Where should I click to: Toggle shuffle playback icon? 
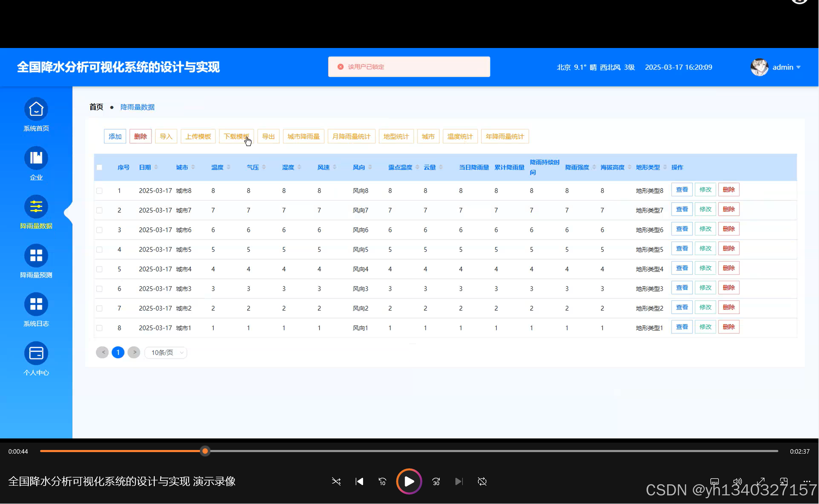click(336, 481)
